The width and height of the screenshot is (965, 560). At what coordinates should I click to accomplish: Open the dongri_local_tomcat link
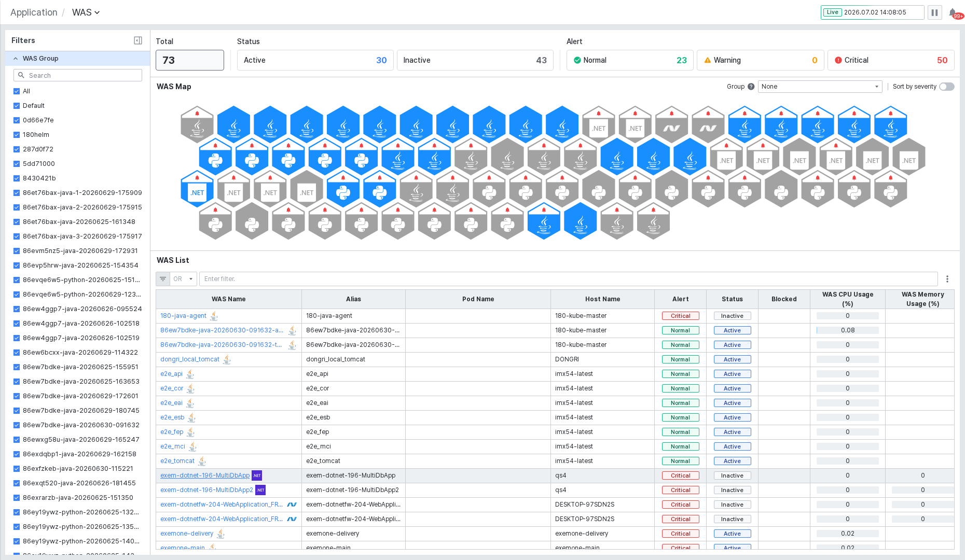pos(190,359)
